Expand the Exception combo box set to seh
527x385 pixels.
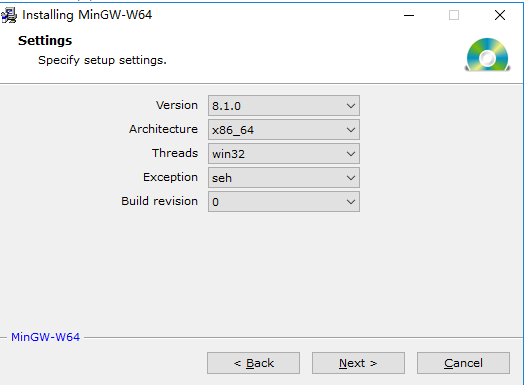coord(284,178)
